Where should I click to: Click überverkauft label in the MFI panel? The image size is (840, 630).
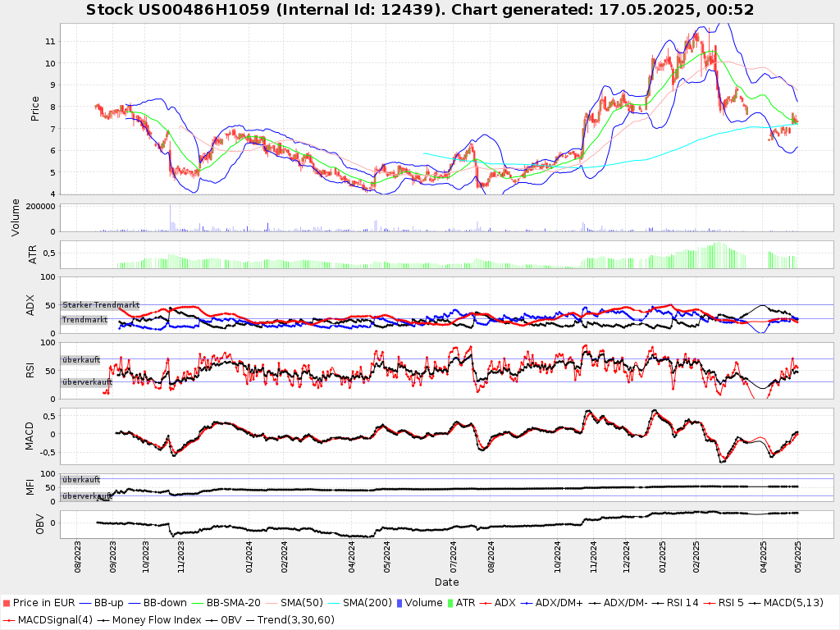point(87,496)
